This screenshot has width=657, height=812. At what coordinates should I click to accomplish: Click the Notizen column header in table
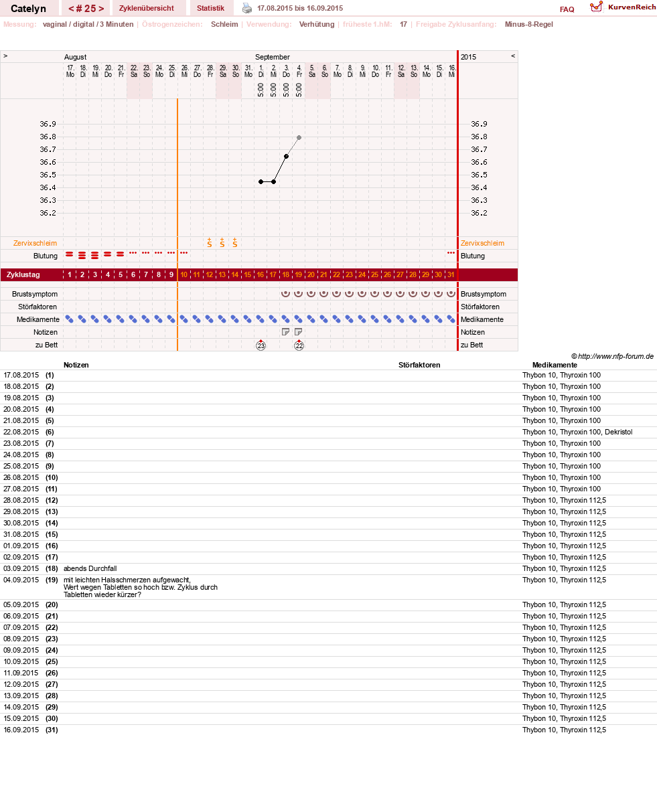(76, 365)
